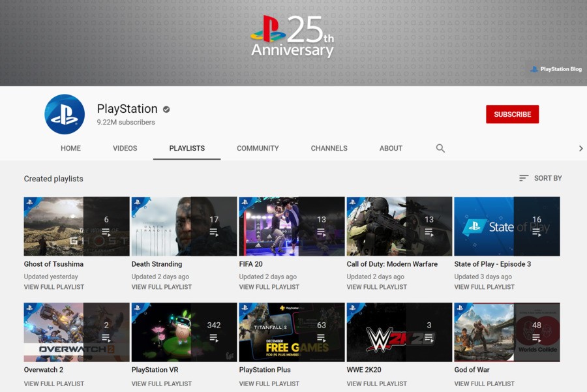587x392 pixels.
Task: Click the 'Created playlists' heading
Action: pyautogui.click(x=53, y=179)
